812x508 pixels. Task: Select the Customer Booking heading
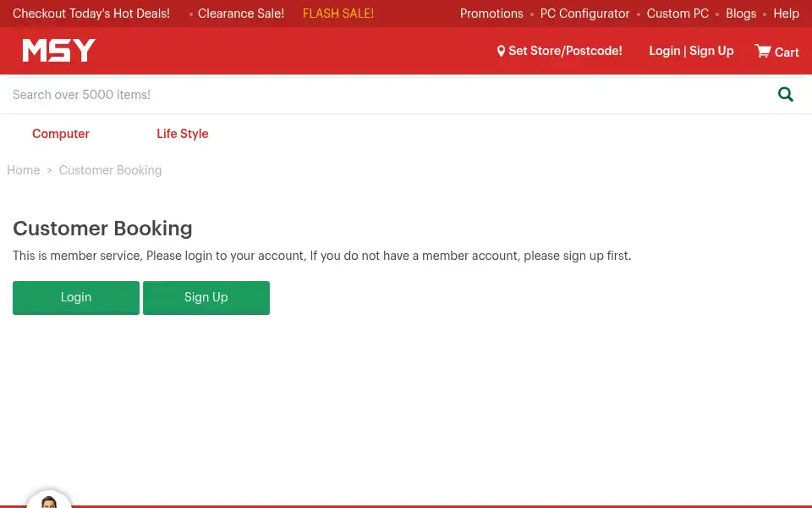tap(102, 228)
